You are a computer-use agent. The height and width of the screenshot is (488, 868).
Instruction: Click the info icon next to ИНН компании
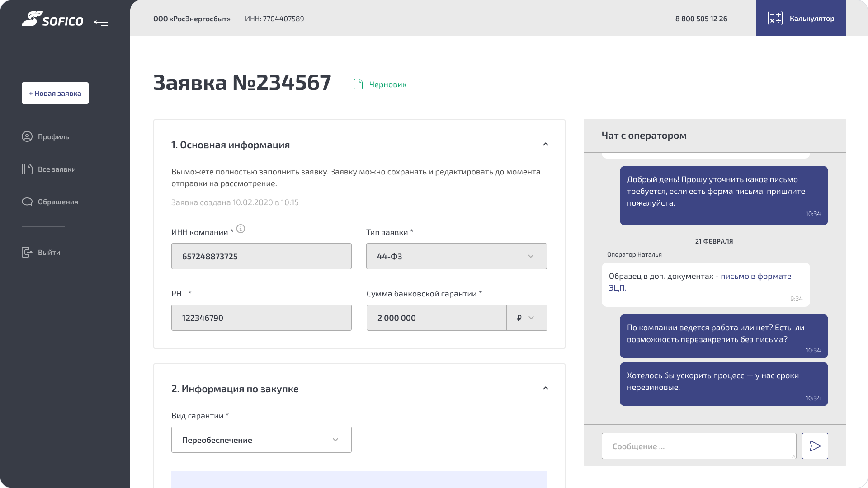tap(241, 229)
